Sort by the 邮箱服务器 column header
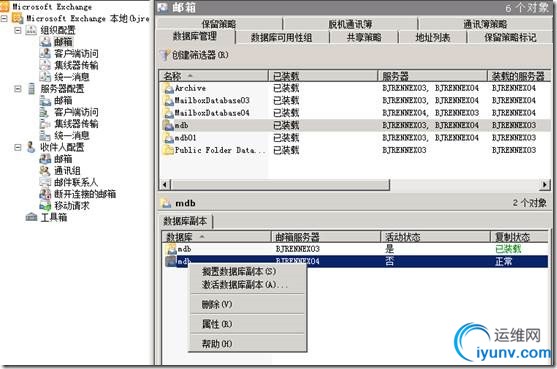557x369 pixels. [326, 237]
